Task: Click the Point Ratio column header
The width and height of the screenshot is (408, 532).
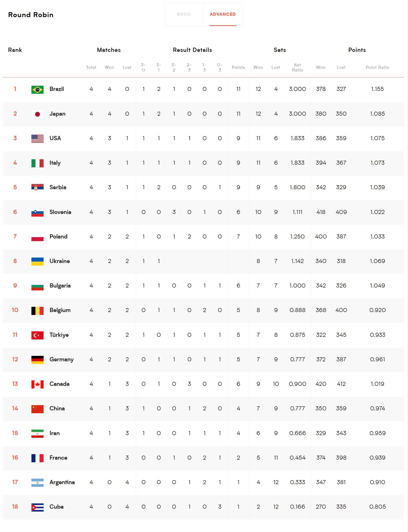Action: click(377, 67)
